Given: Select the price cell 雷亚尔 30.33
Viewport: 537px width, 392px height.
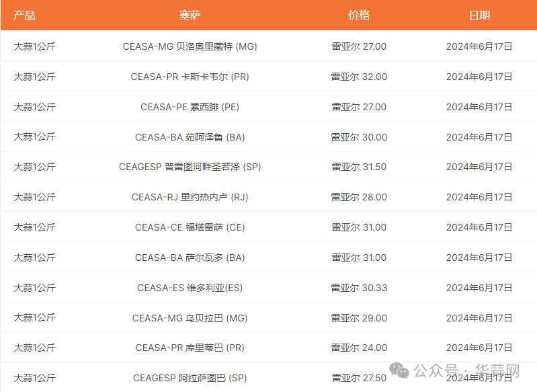Looking at the screenshot, I should (359, 288).
